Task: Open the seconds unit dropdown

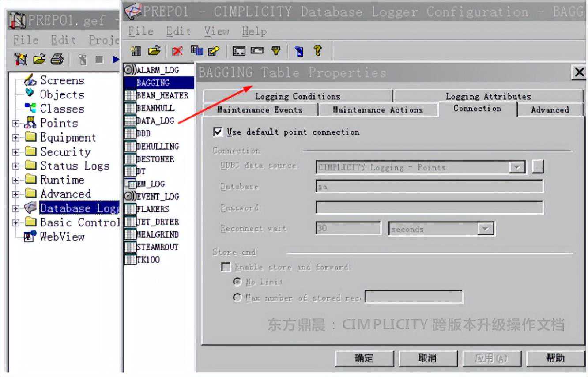Action: coord(486,229)
